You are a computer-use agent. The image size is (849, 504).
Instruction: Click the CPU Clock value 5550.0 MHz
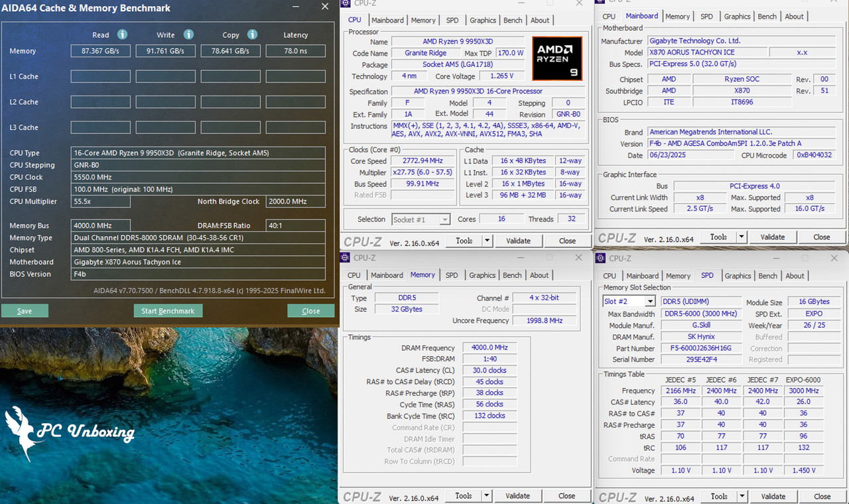pos(198,177)
